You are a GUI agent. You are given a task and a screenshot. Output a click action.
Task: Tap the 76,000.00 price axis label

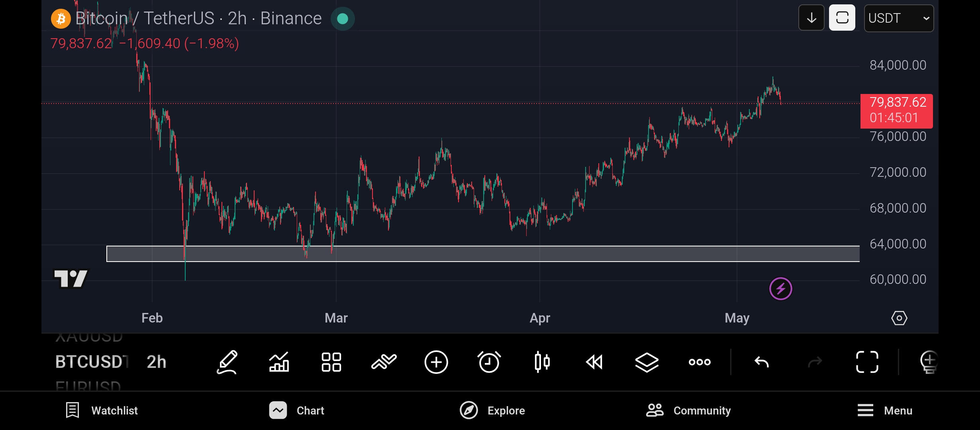tap(898, 137)
